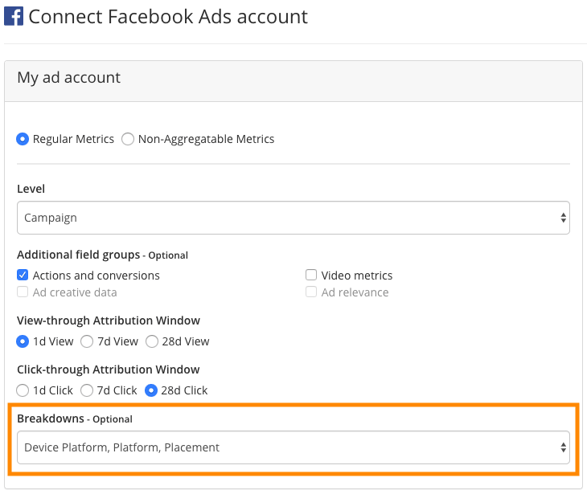
Task: Choose 28d View attribution window
Action: 152,341
